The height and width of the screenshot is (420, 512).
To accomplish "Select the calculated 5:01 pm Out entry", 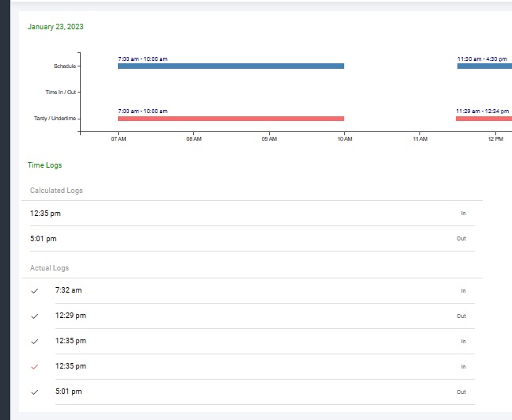I will point(44,239).
